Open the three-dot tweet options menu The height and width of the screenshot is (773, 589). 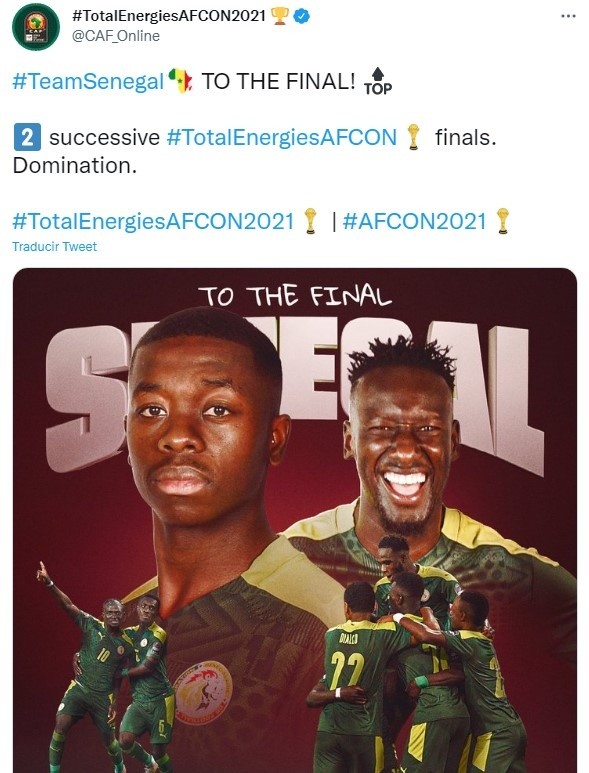[x=568, y=16]
